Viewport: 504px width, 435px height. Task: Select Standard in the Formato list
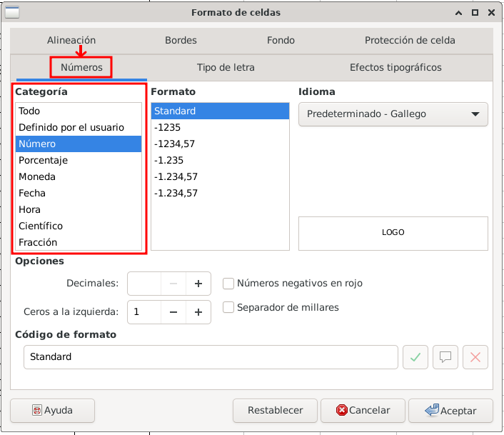point(220,111)
